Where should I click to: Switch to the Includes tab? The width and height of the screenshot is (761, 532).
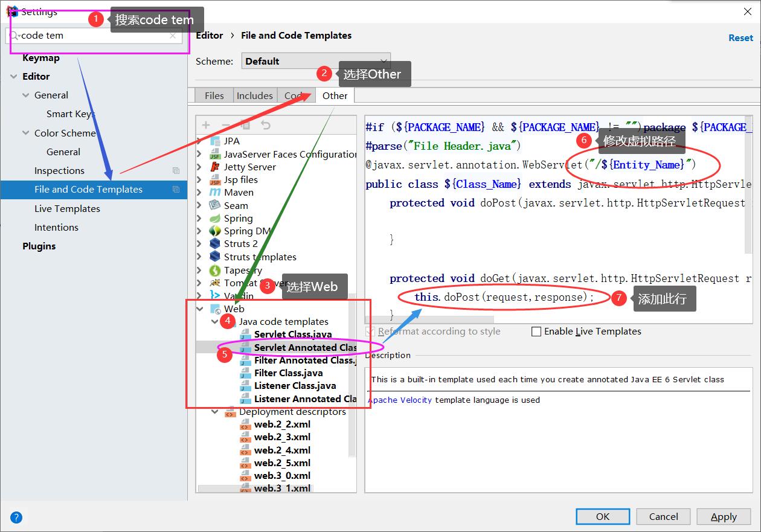point(254,95)
